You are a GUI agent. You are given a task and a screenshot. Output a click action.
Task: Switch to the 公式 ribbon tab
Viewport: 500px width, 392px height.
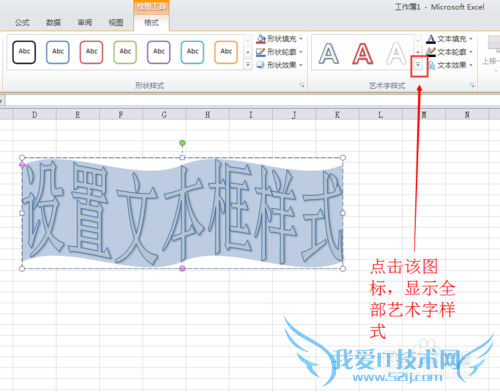pos(22,23)
